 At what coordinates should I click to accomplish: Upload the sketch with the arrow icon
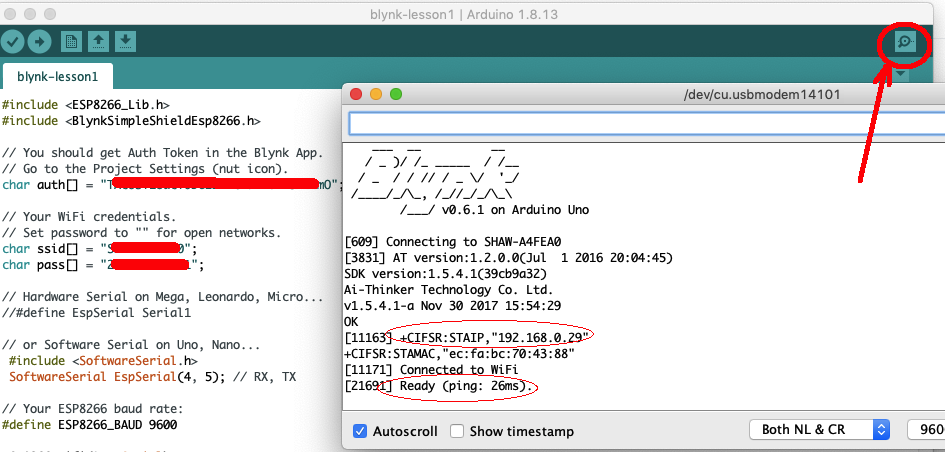pyautogui.click(x=39, y=42)
